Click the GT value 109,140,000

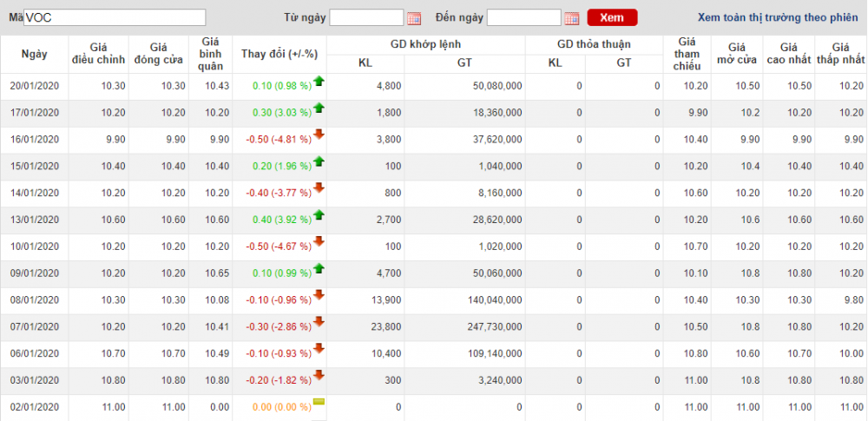[x=494, y=353]
